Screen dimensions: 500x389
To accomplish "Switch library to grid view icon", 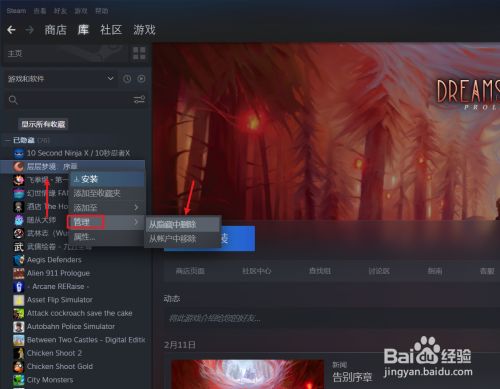I will 139,53.
